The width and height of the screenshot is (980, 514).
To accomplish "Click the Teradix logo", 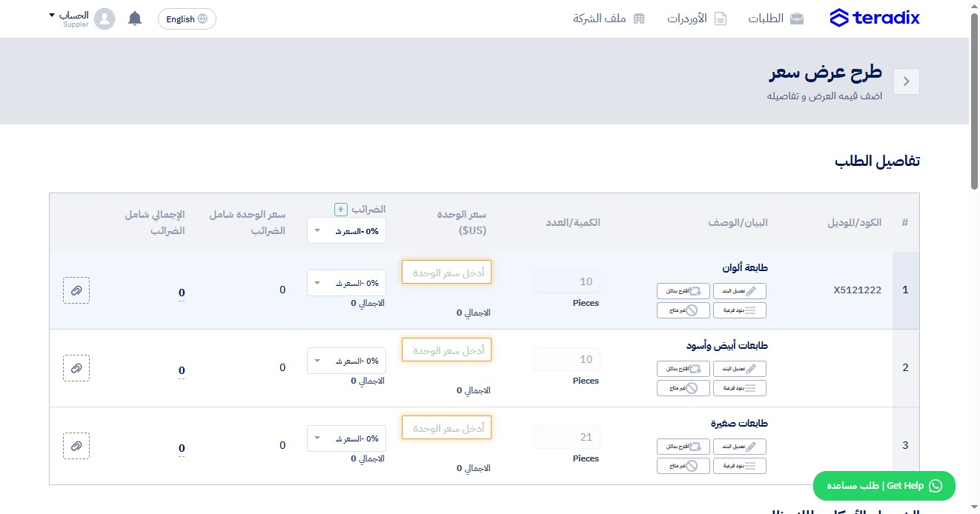I will 875,19.
